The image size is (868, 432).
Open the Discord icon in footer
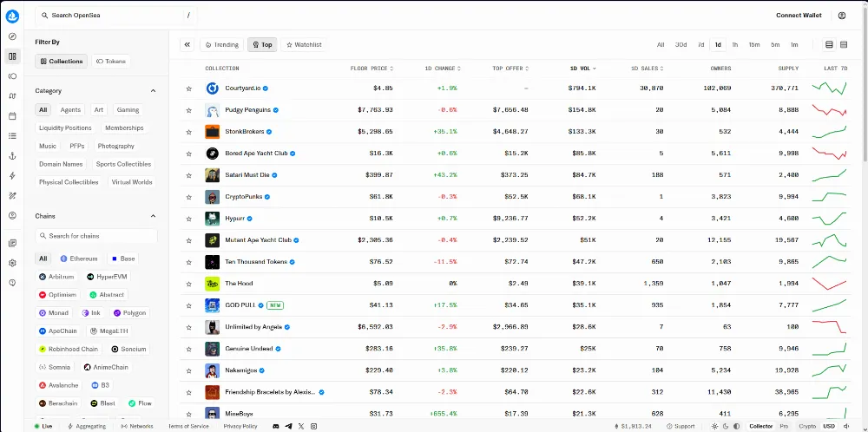point(276,427)
